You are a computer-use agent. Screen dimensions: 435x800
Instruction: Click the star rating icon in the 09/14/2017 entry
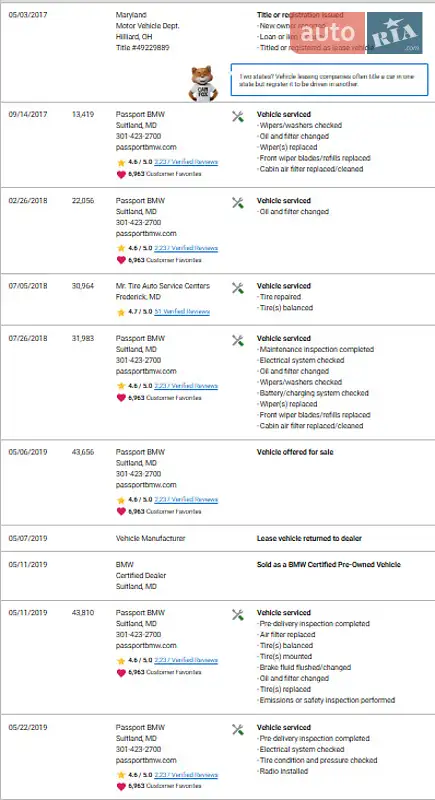click(121, 163)
